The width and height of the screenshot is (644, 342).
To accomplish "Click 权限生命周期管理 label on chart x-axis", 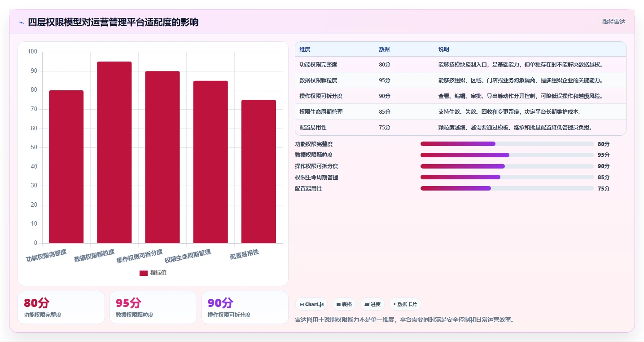I will [x=188, y=256].
